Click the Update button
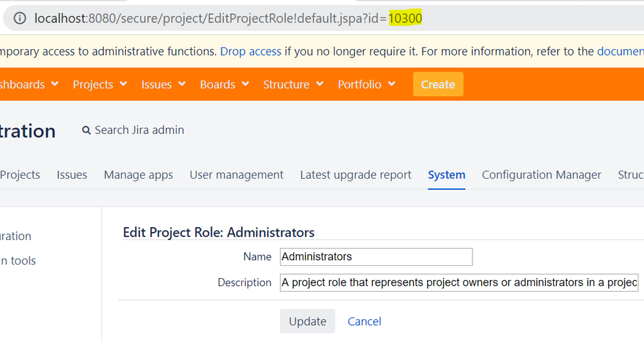 (x=308, y=321)
